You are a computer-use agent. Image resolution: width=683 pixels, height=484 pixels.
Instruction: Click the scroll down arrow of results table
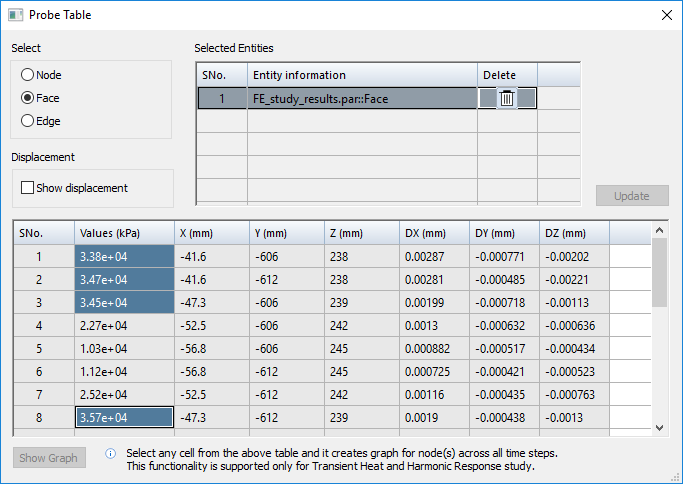click(x=659, y=427)
